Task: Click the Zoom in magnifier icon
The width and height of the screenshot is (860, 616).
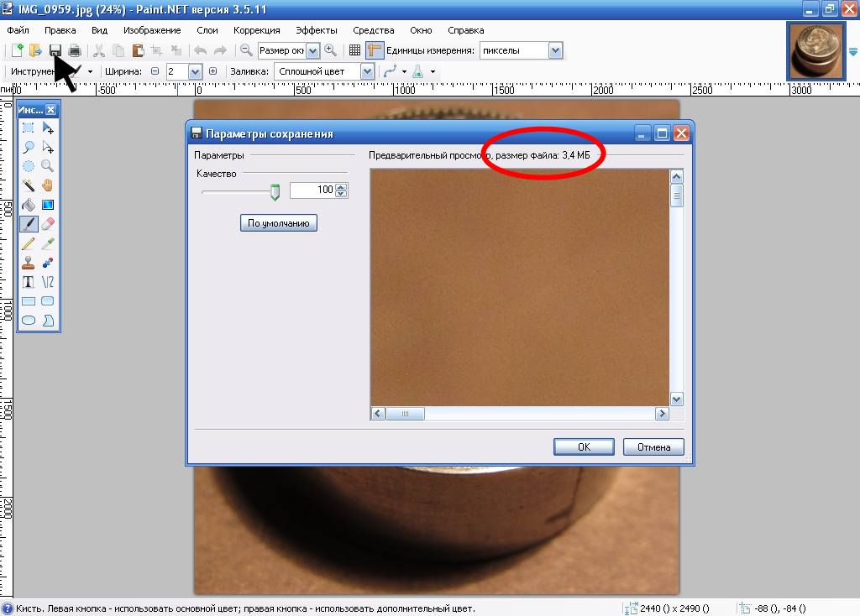Action: [331, 50]
